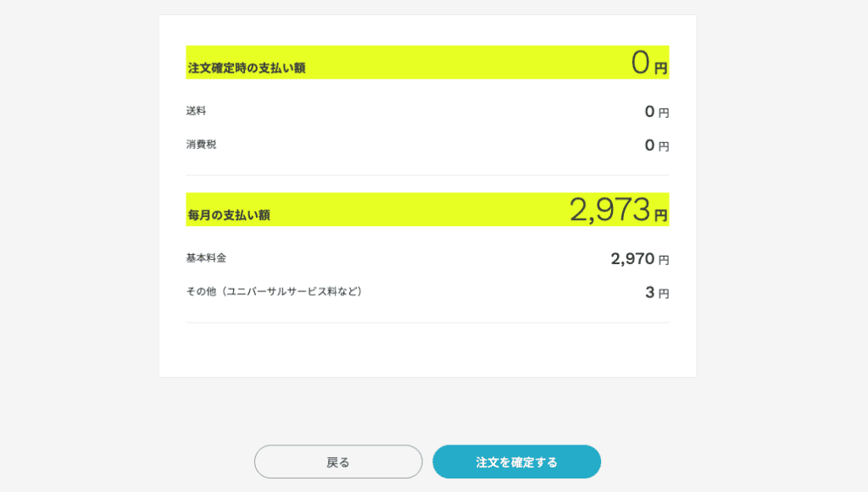Image resolution: width=868 pixels, height=492 pixels.
Task: Select the 注文確定時の支払い額 heading
Action: click(247, 68)
